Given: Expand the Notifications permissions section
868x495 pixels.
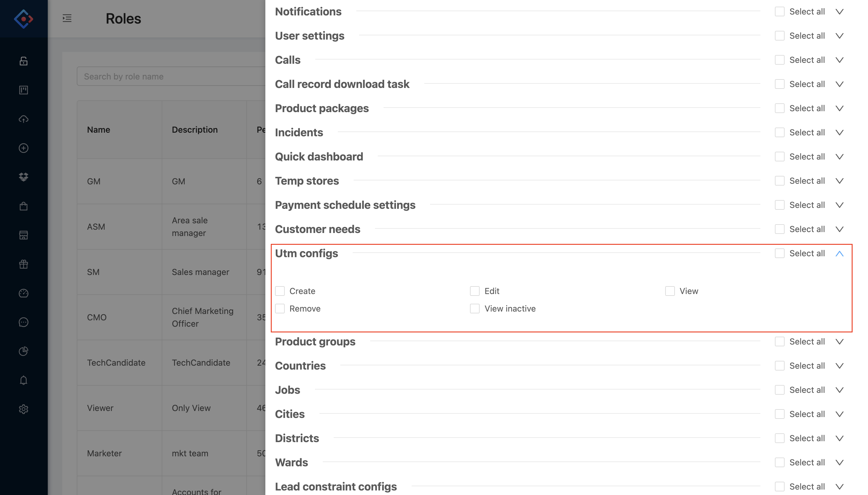Looking at the screenshot, I should (839, 11).
